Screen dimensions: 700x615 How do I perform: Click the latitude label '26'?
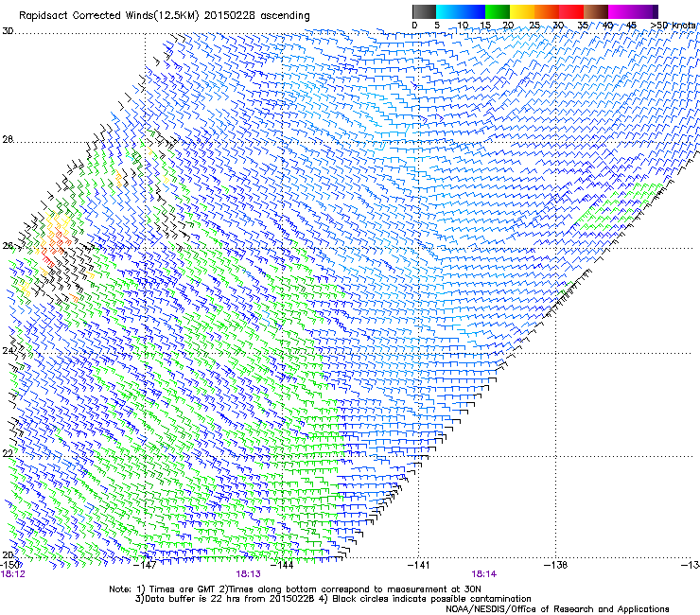[8, 246]
